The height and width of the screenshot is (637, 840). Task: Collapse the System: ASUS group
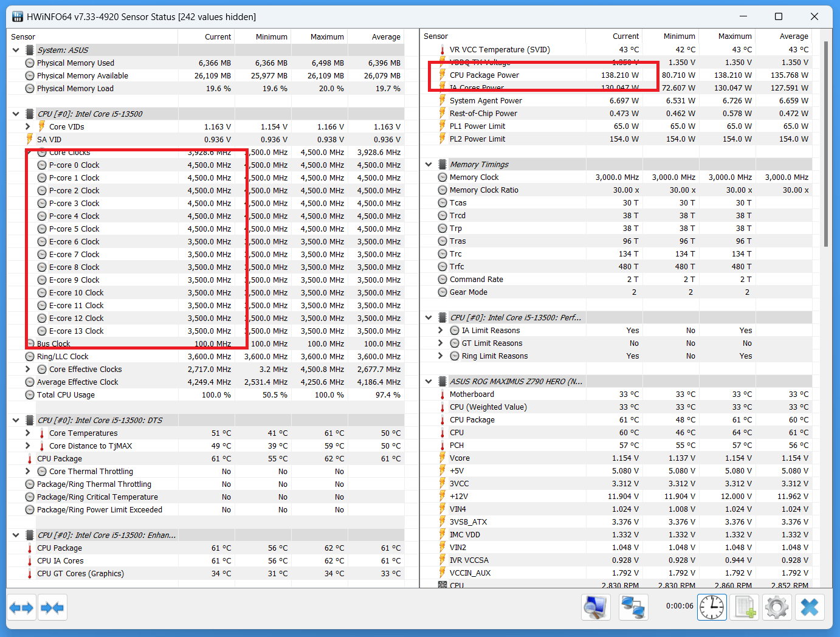16,50
